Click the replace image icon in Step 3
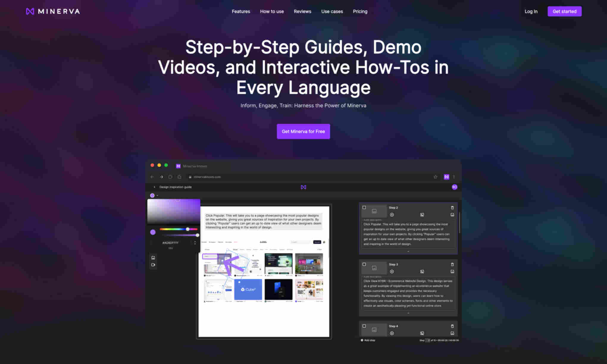The width and height of the screenshot is (607, 364). pyautogui.click(x=452, y=272)
